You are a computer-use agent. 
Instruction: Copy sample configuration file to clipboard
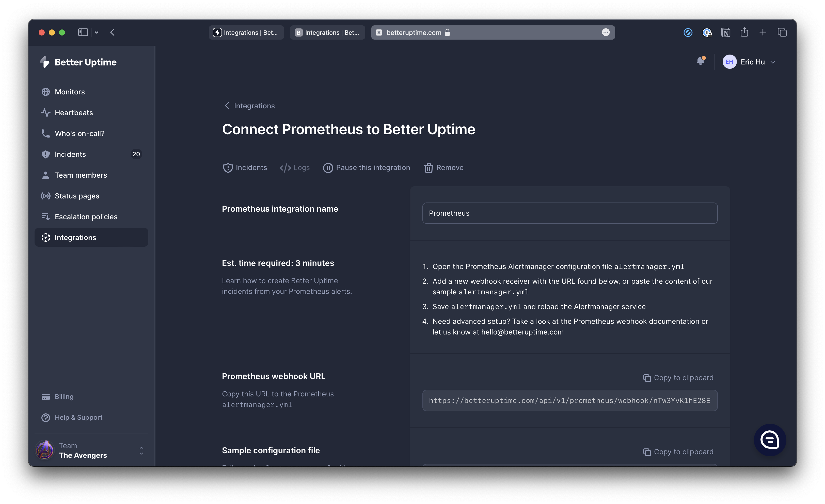pos(678,452)
